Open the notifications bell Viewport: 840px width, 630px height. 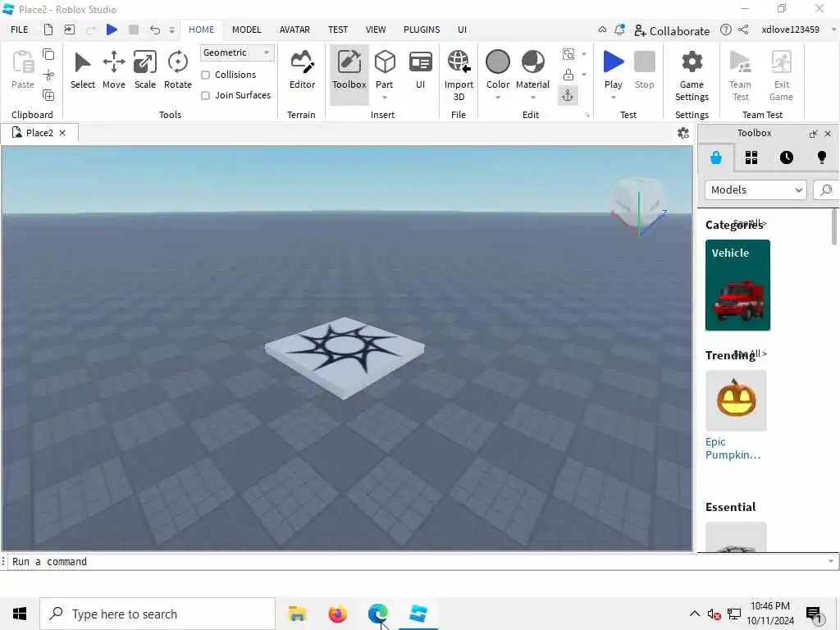tap(619, 30)
